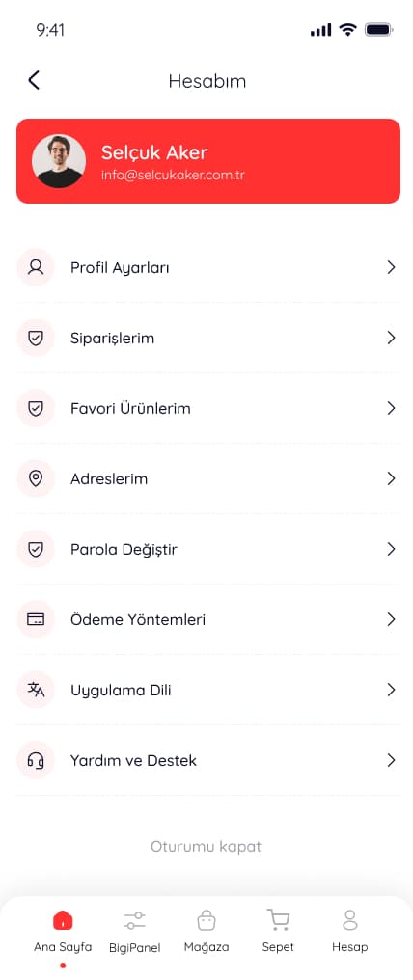This screenshot has width=413, height=980.
Task: Tap the shield icon next to Siparişlerim
Action: coord(36,339)
